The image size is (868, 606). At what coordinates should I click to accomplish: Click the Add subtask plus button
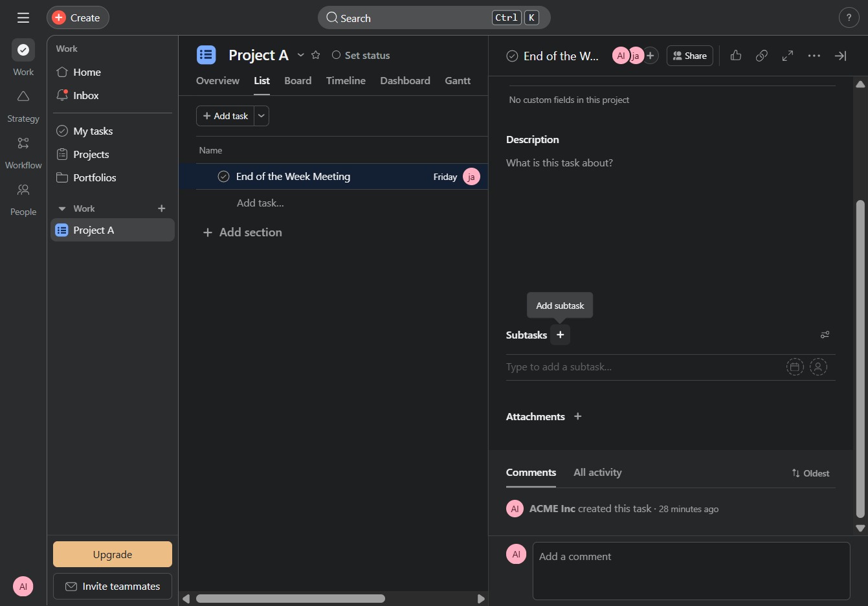click(561, 335)
